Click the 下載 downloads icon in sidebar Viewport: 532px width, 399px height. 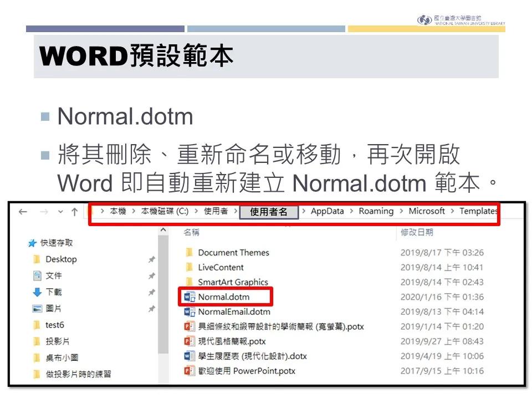pos(38,292)
